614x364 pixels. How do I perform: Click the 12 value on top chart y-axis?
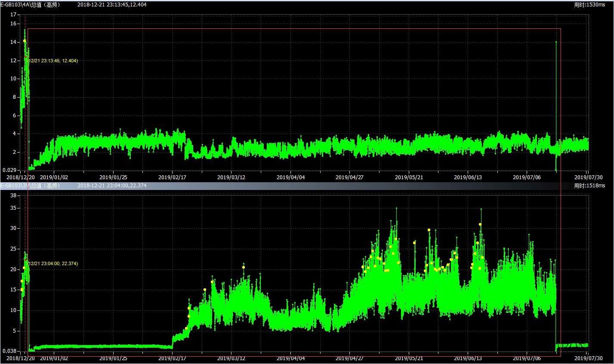(13, 61)
